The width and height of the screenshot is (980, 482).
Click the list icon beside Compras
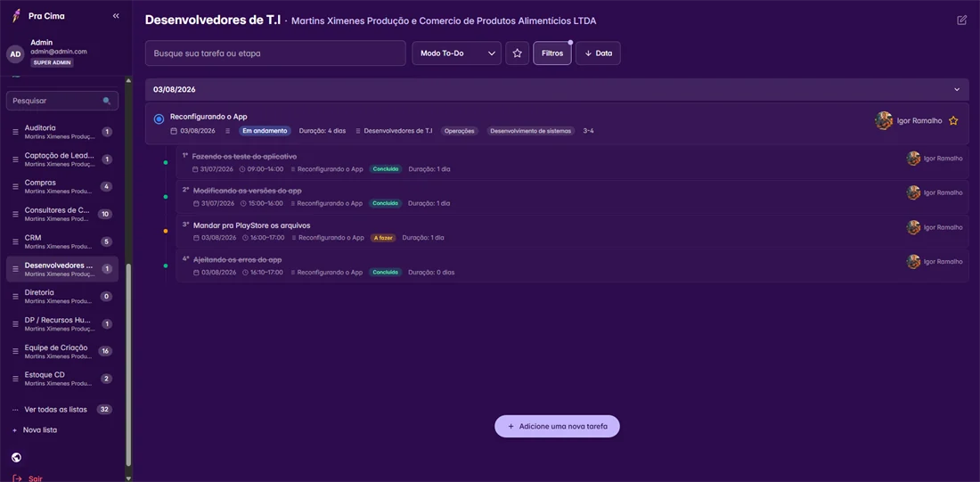point(16,187)
